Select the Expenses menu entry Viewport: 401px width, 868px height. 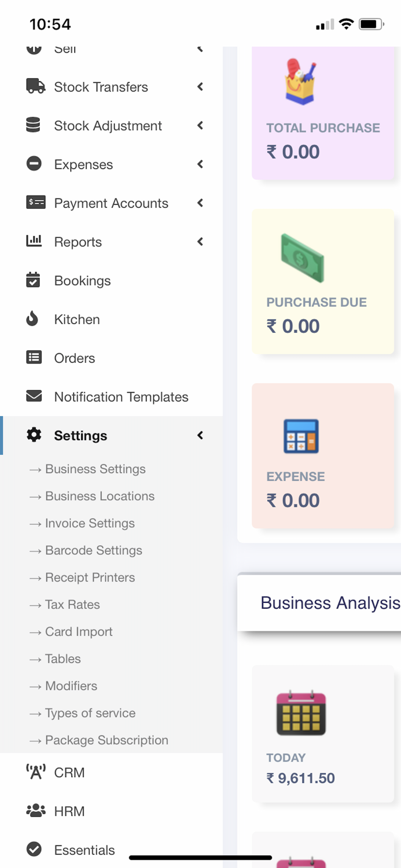point(83,164)
